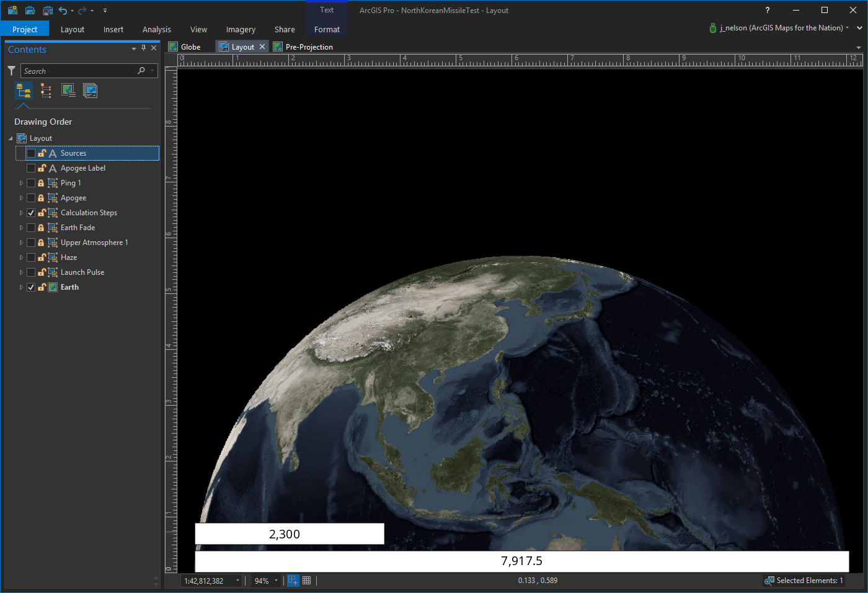Click the Selected Elements status button
The height and width of the screenshot is (593, 868).
(804, 581)
